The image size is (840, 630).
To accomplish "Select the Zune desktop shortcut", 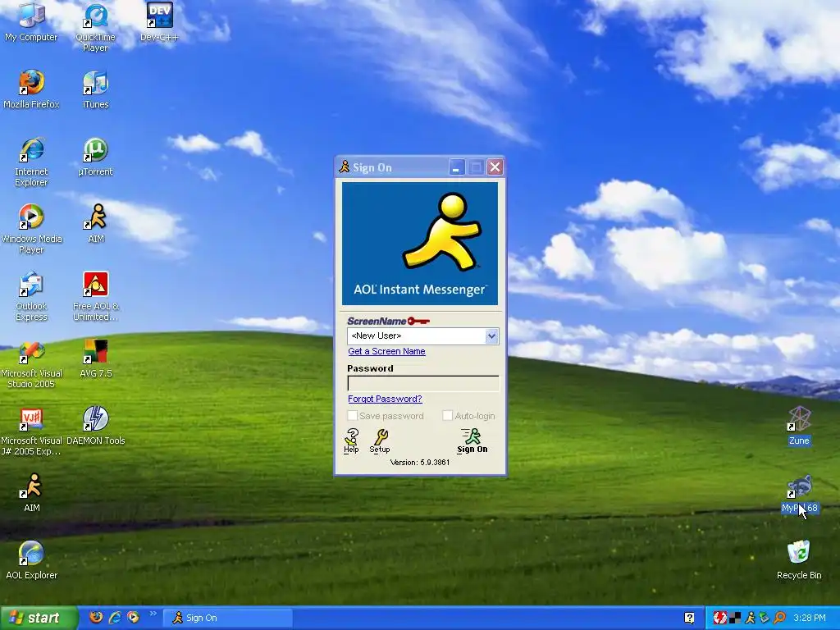I will coord(799,426).
